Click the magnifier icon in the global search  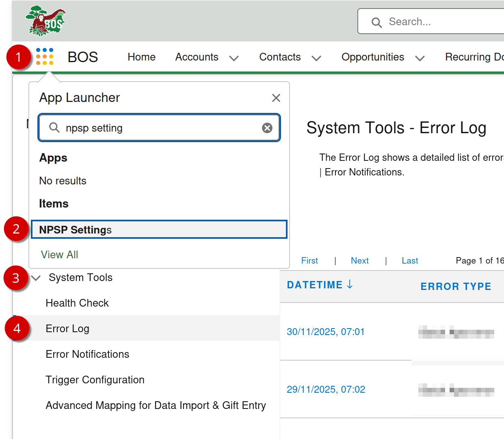(x=376, y=22)
